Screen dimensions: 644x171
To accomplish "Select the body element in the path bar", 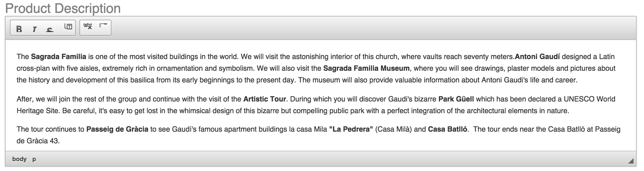I will (x=19, y=159).
